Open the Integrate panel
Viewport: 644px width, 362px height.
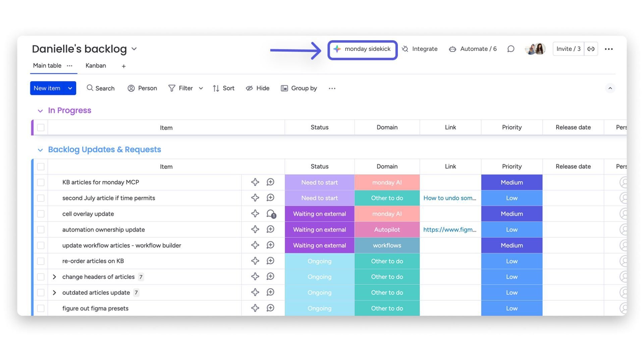(x=420, y=49)
